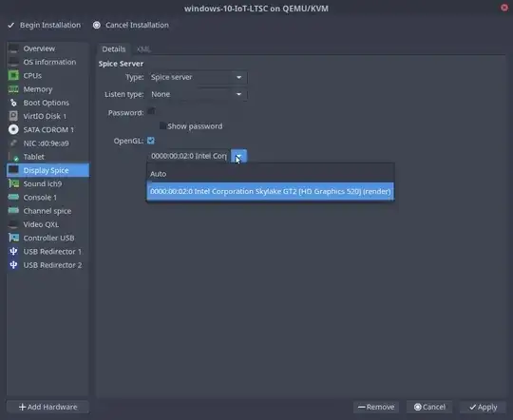Select the NIC :d0:9e:a9 entry
The image size is (513, 420).
(47, 143)
